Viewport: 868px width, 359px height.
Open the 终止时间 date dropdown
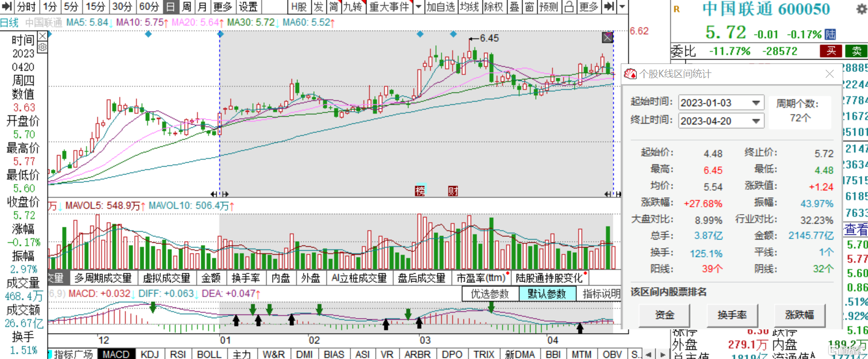point(756,121)
